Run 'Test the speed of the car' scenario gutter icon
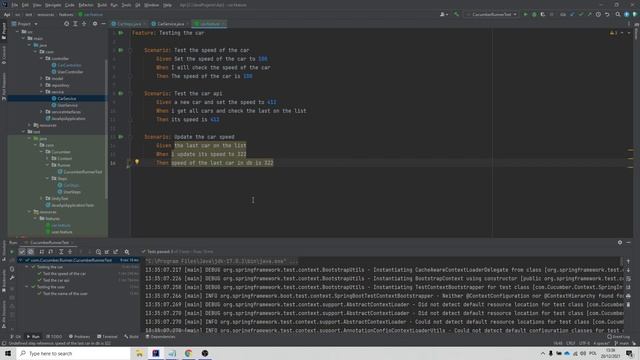Screen dimensions: 640x360 coord(121,50)
